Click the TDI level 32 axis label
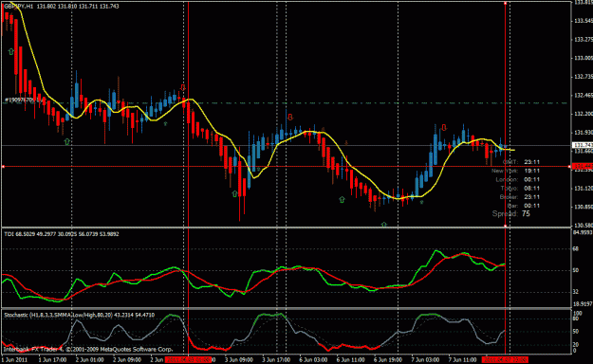593x364 pixels. [x=576, y=291]
